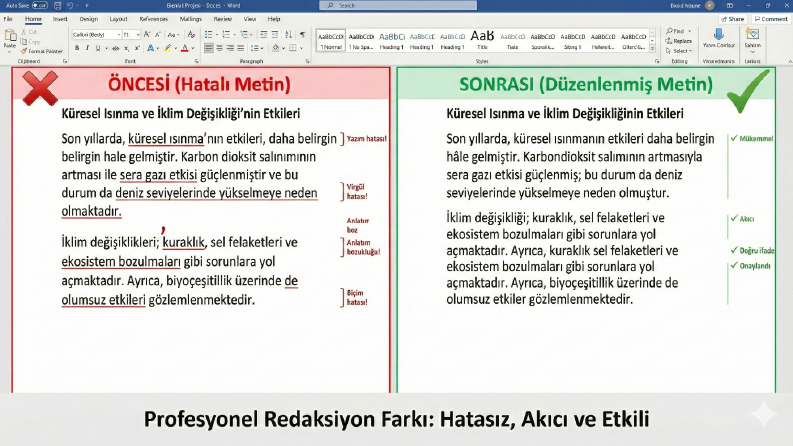Image resolution: width=793 pixels, height=446 pixels.
Task: Undo the last action
Action: (x=70, y=6)
